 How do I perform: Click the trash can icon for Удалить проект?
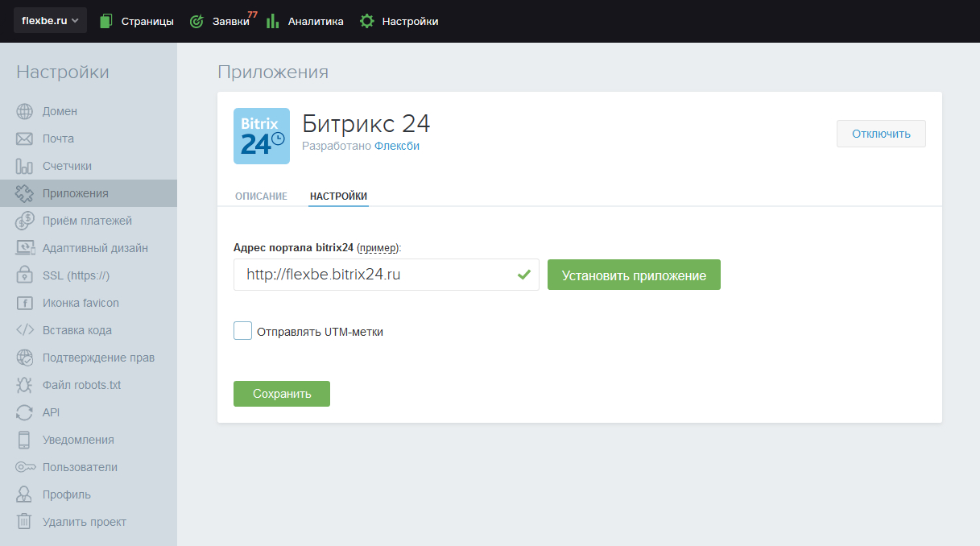click(x=24, y=522)
